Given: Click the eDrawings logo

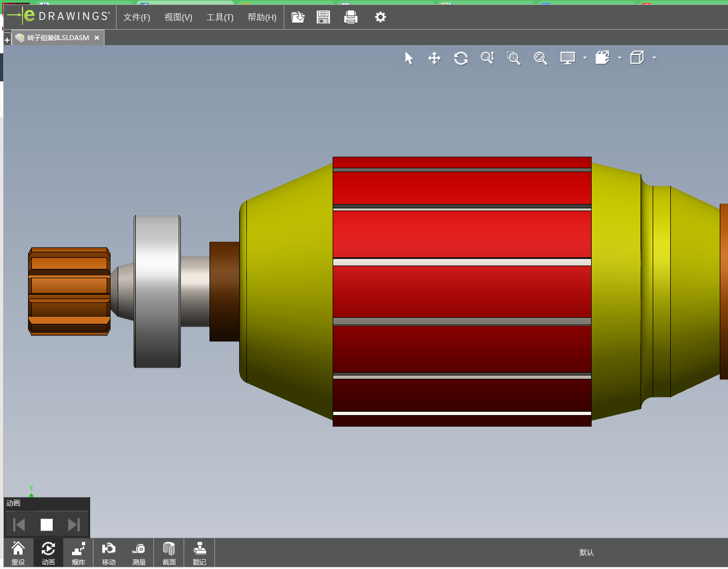Looking at the screenshot, I should [59, 16].
